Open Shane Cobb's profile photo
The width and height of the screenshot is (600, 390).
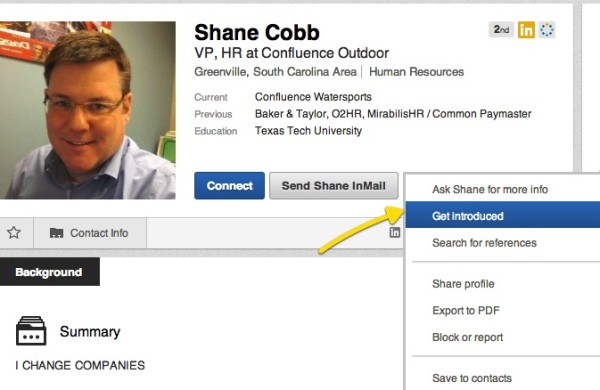click(88, 110)
